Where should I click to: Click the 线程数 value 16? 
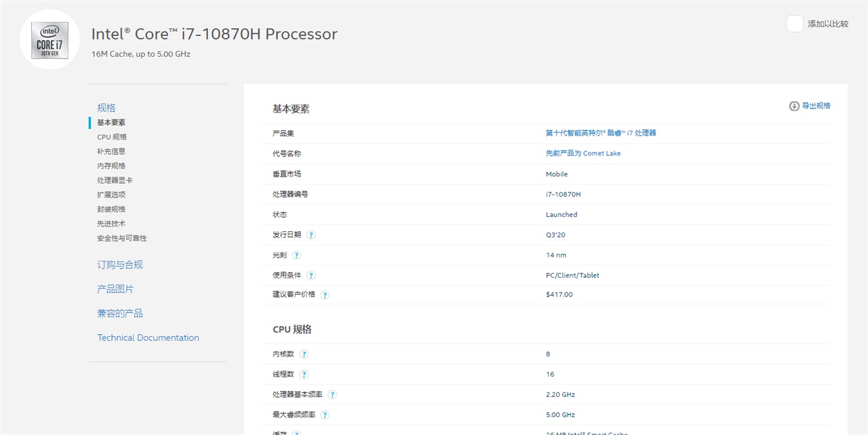pyautogui.click(x=550, y=374)
